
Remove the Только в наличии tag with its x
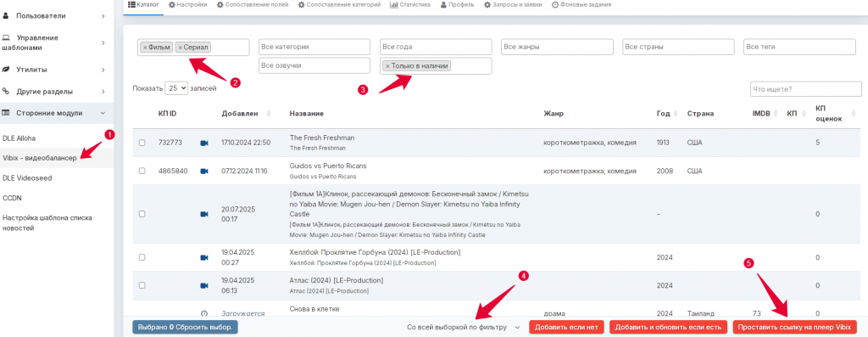click(387, 66)
